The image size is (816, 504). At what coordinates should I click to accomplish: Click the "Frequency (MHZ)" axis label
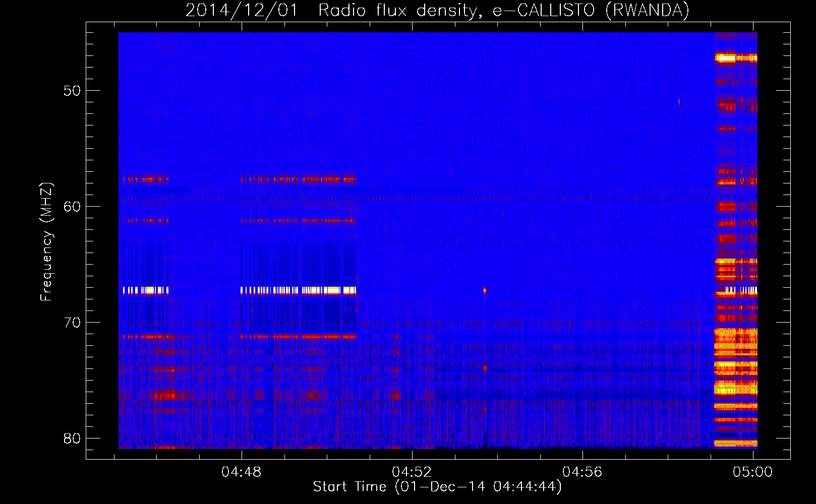pos(46,242)
